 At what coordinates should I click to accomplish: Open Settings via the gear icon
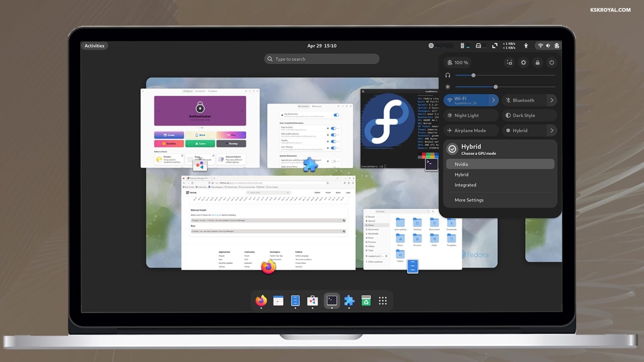[523, 63]
